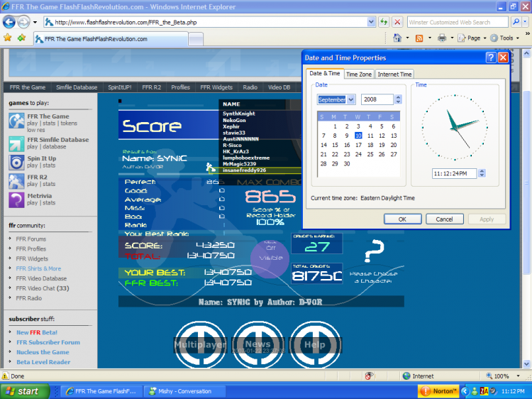Viewport: 532px width, 399px height.
Task: Click the time field showing 11:12:24 PM
Action: (x=454, y=173)
